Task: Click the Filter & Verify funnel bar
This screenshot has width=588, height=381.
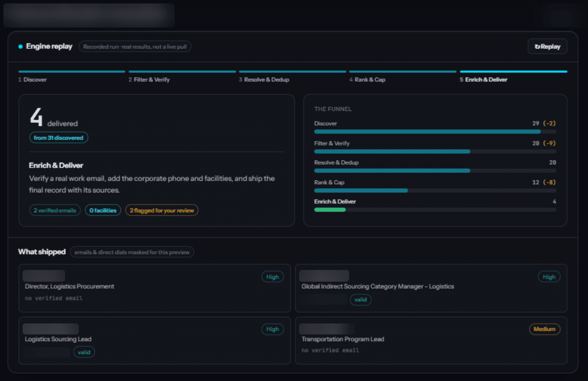Action: click(x=435, y=151)
